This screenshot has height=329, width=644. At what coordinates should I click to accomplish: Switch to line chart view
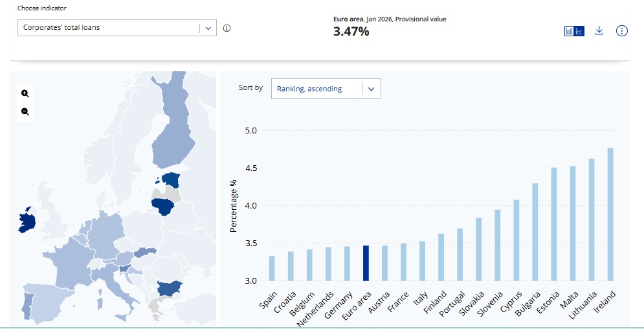tap(580, 31)
